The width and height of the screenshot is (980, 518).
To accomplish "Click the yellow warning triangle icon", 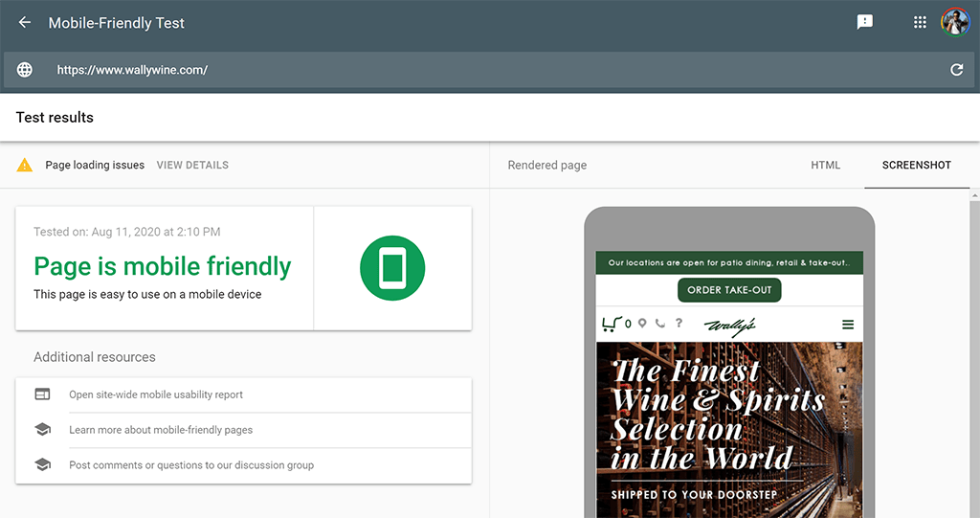I will click(25, 165).
